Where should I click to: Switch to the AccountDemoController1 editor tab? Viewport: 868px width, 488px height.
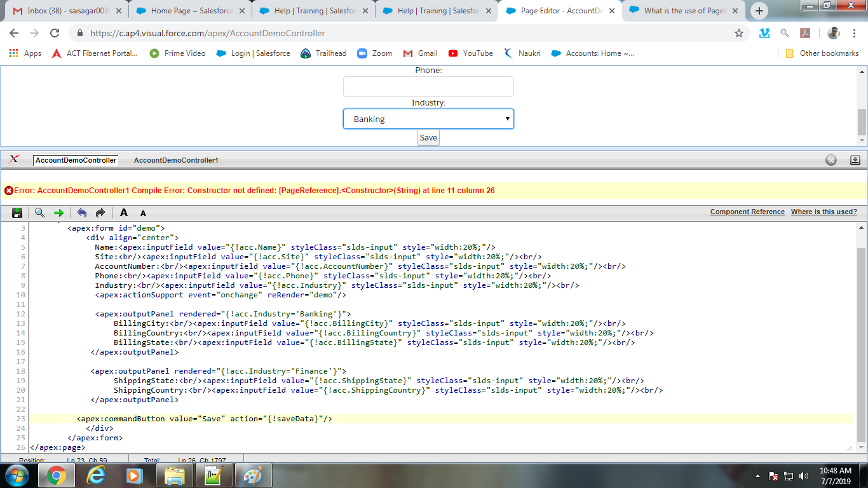176,160
